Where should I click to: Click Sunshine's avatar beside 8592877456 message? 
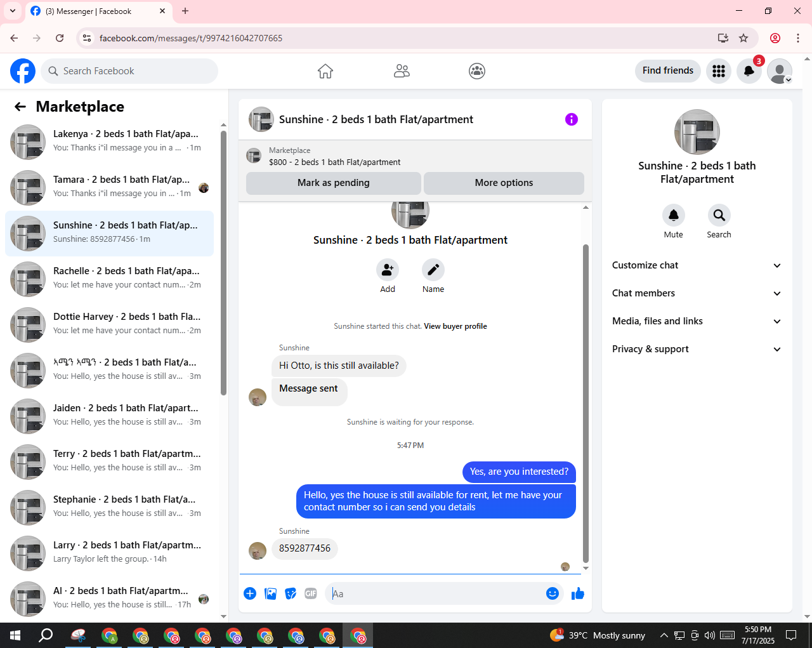(x=258, y=551)
